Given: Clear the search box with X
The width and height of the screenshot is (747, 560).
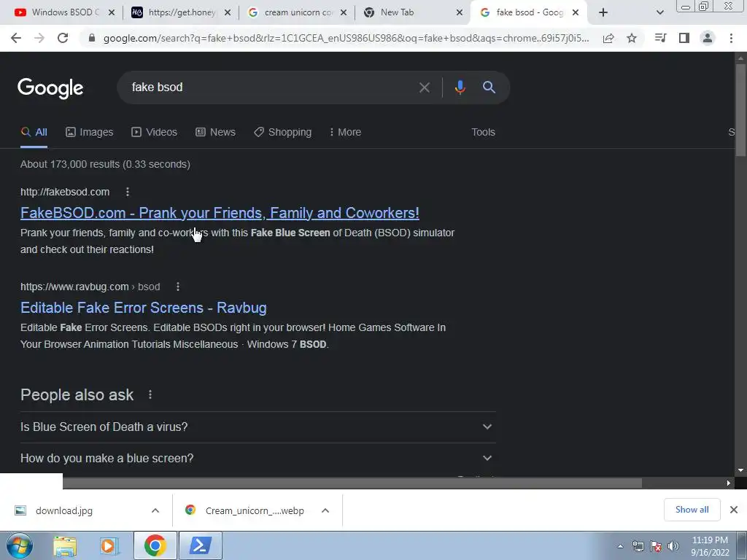Looking at the screenshot, I should [x=424, y=87].
